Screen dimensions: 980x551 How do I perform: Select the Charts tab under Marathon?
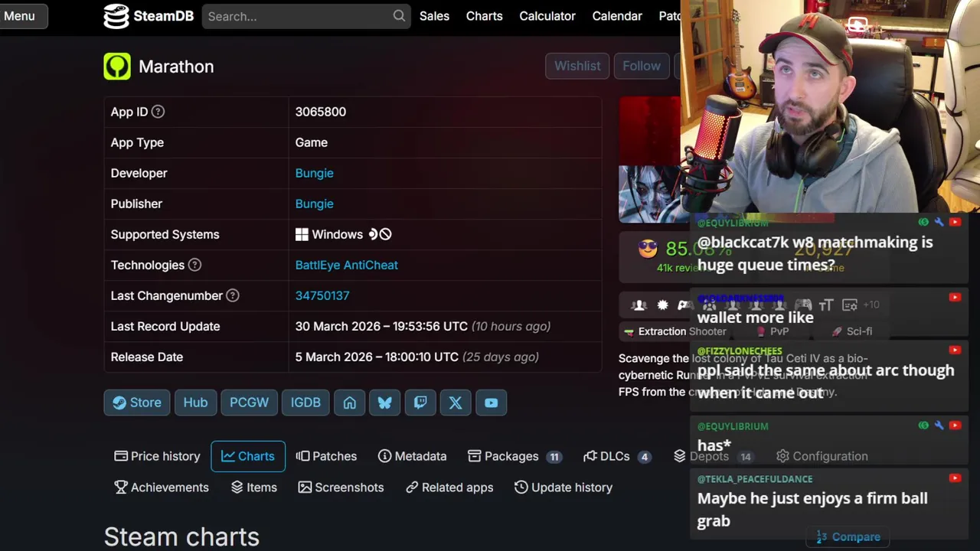(x=248, y=456)
